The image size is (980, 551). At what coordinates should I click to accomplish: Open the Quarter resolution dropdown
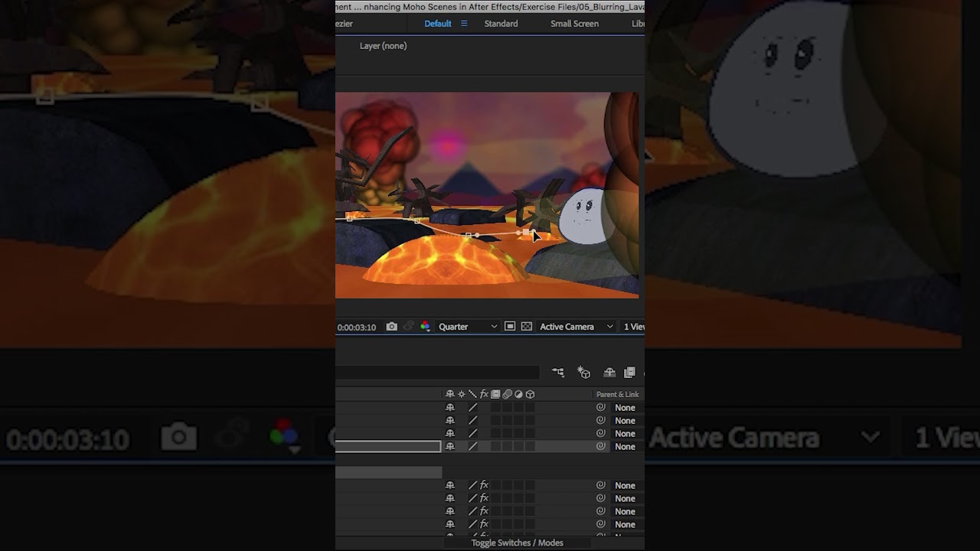click(467, 327)
